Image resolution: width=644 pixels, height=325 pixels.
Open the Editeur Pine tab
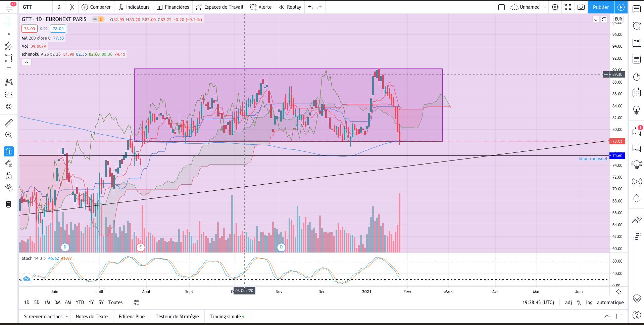132,317
